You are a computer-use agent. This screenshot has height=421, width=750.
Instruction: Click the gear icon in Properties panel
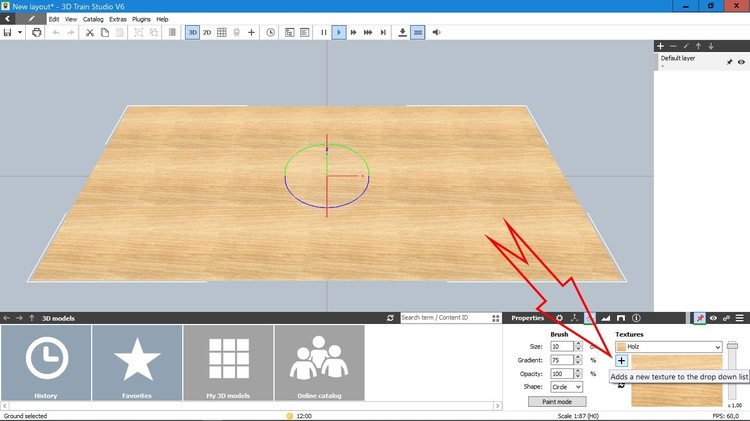pos(559,318)
